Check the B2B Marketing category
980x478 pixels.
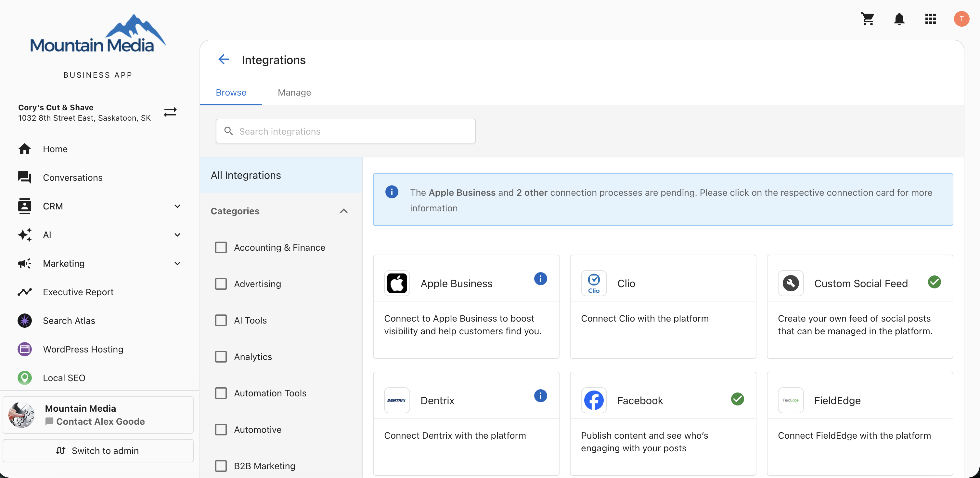point(221,466)
